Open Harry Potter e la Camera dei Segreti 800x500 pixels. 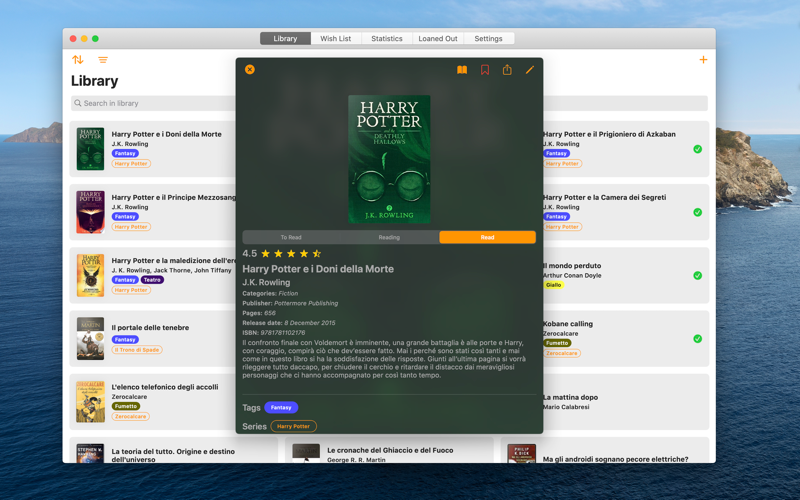[626, 212]
